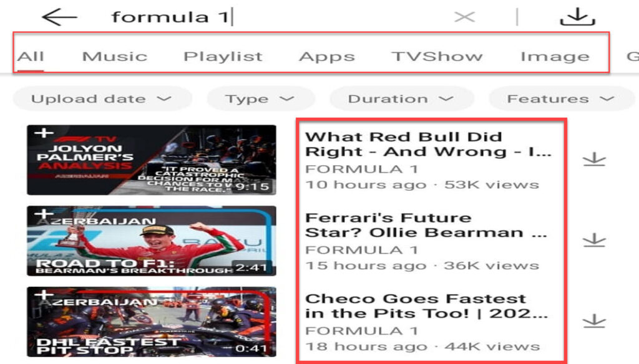Switch to the TVShow tab
Image resolution: width=639 pixels, height=364 pixels.
tap(437, 56)
